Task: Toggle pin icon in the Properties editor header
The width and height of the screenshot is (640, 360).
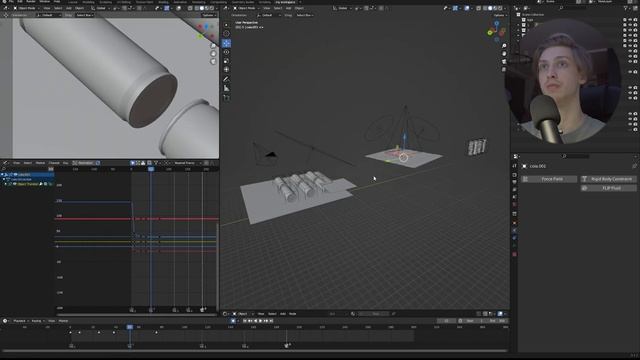Action: click(x=634, y=166)
